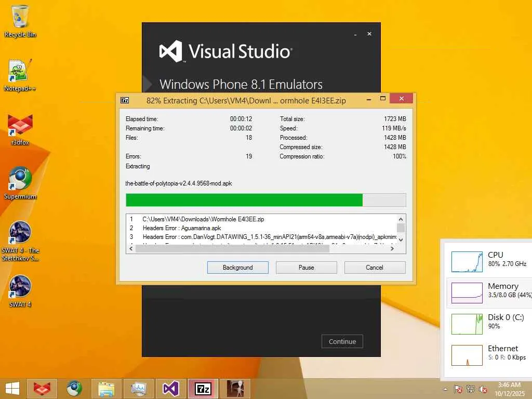Click the Background button in 7-Zip
The height and width of the screenshot is (399, 532).
pos(238,268)
